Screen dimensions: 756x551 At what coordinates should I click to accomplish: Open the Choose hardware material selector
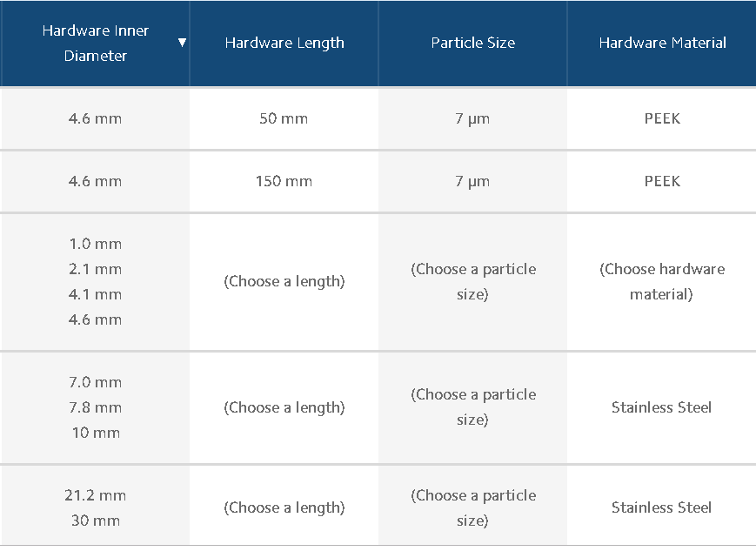[662, 282]
